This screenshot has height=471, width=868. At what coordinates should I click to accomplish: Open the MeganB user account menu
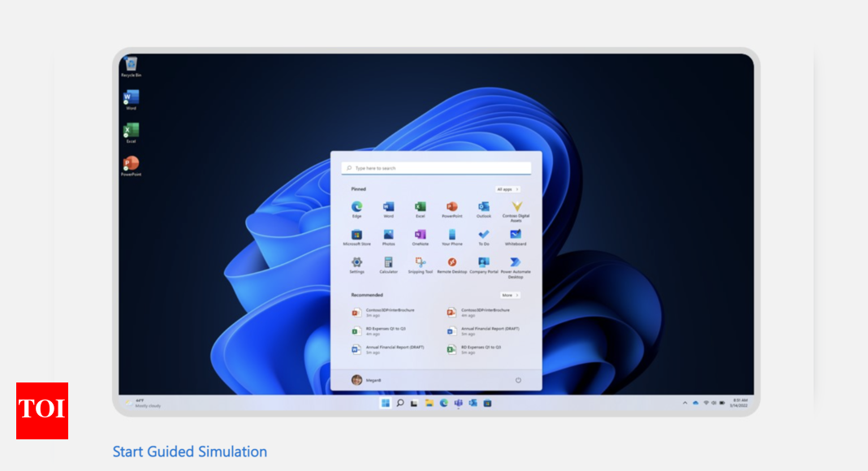(366, 380)
